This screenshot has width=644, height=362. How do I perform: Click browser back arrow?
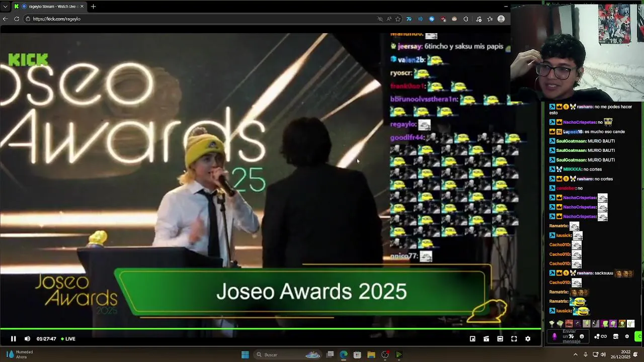point(5,19)
